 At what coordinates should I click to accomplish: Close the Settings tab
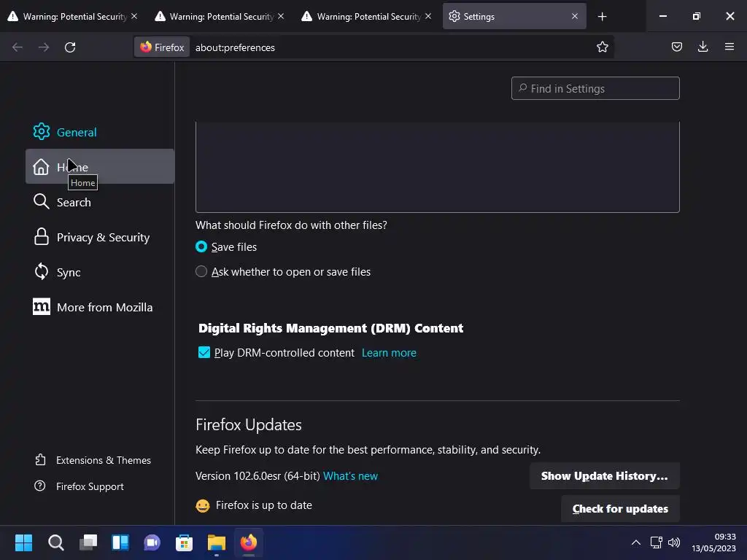coord(575,16)
